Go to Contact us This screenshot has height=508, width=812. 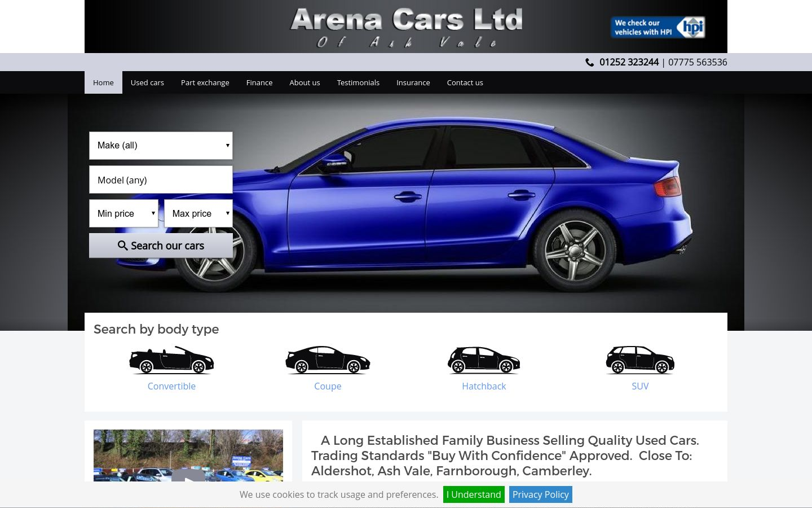click(x=465, y=82)
